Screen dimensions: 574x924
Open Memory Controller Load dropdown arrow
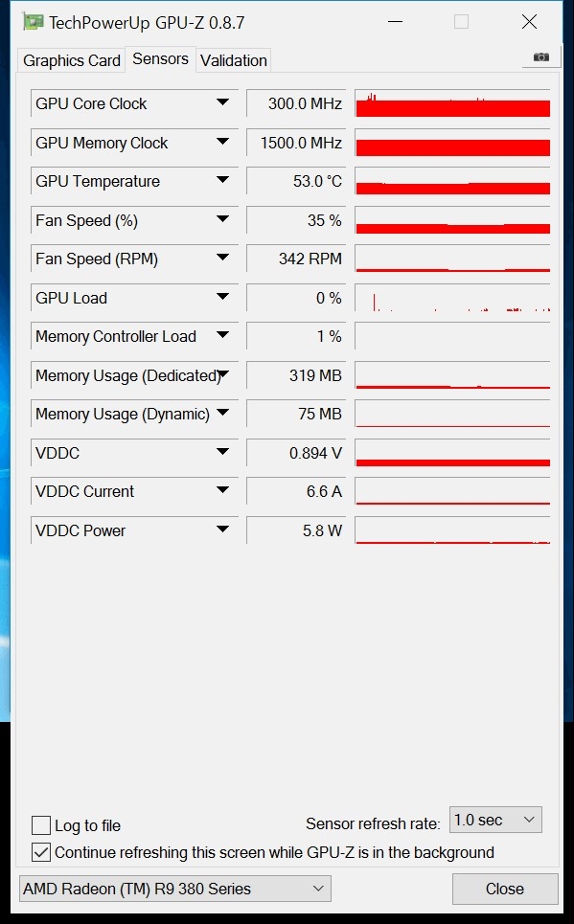point(222,335)
